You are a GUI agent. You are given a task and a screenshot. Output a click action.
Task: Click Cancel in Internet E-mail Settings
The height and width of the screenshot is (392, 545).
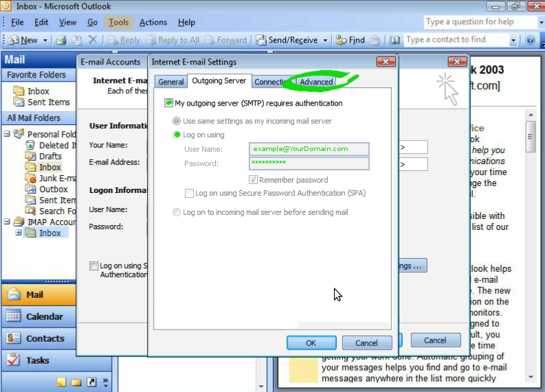pyautogui.click(x=367, y=343)
